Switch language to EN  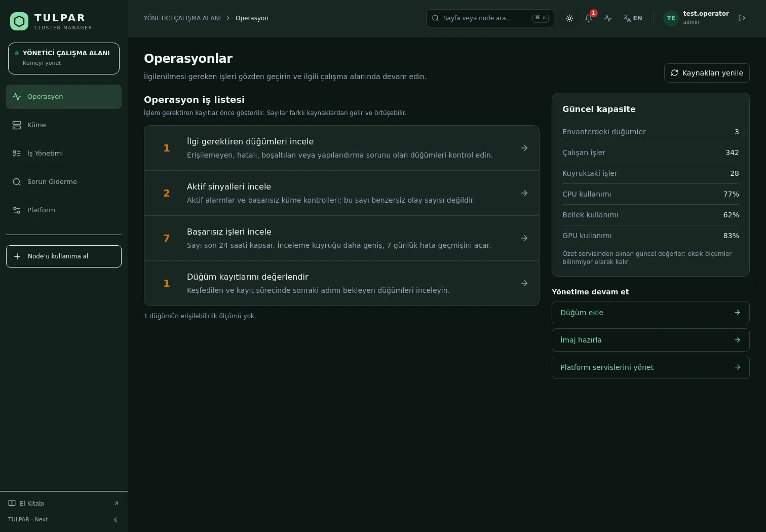click(x=633, y=18)
